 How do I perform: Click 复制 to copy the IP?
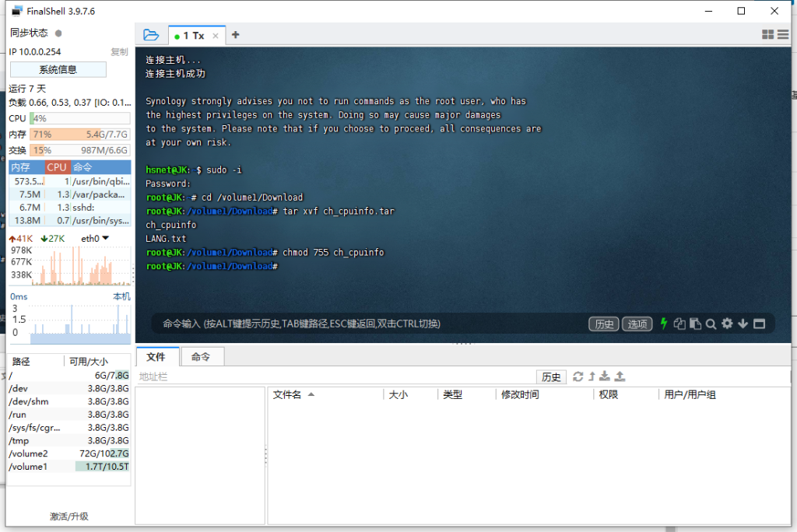click(x=119, y=52)
